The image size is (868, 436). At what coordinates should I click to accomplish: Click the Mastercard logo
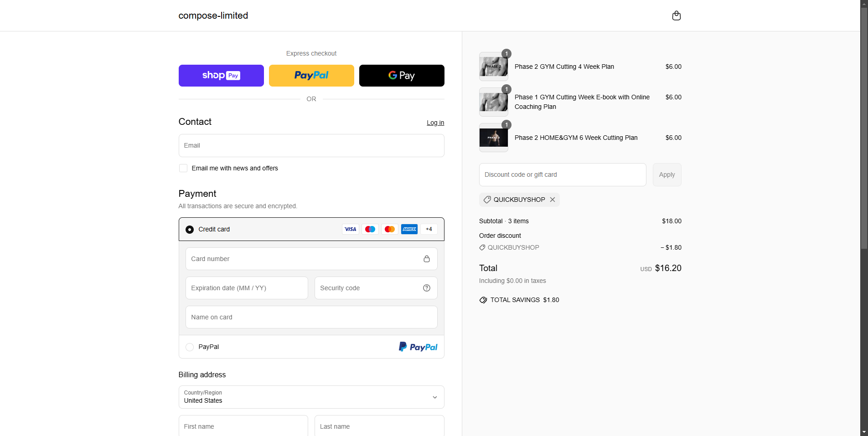pyautogui.click(x=390, y=229)
